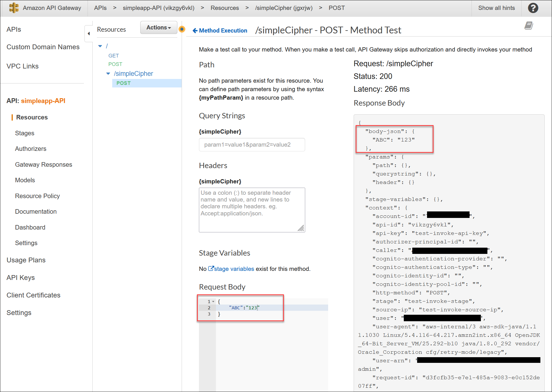Open the Authorizers menu item
Viewport: 552px width, 392px height.
[31, 149]
